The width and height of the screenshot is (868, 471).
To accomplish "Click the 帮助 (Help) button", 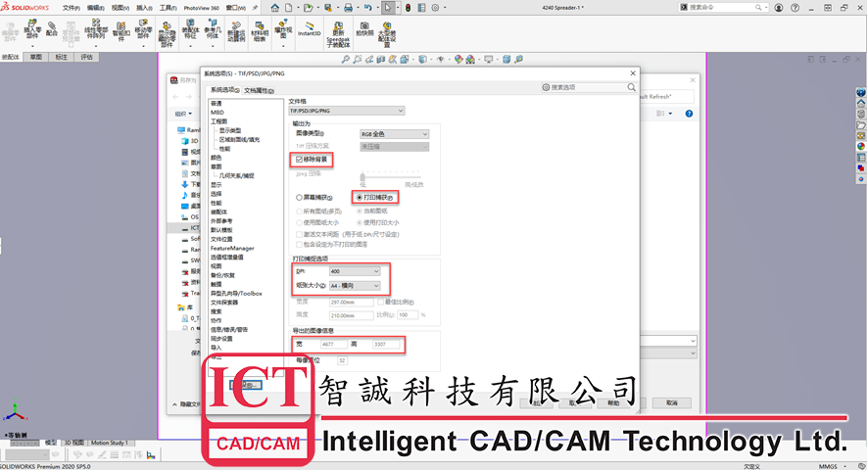I will point(613,402).
